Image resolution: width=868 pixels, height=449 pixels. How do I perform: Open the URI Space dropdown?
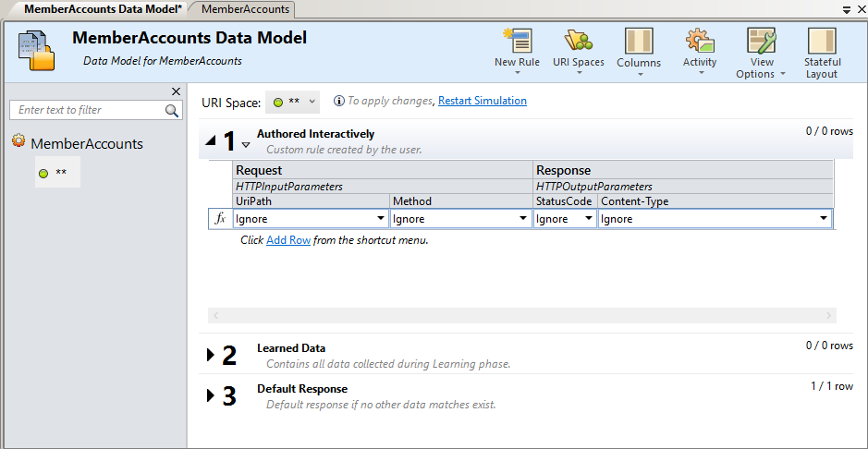click(x=292, y=101)
